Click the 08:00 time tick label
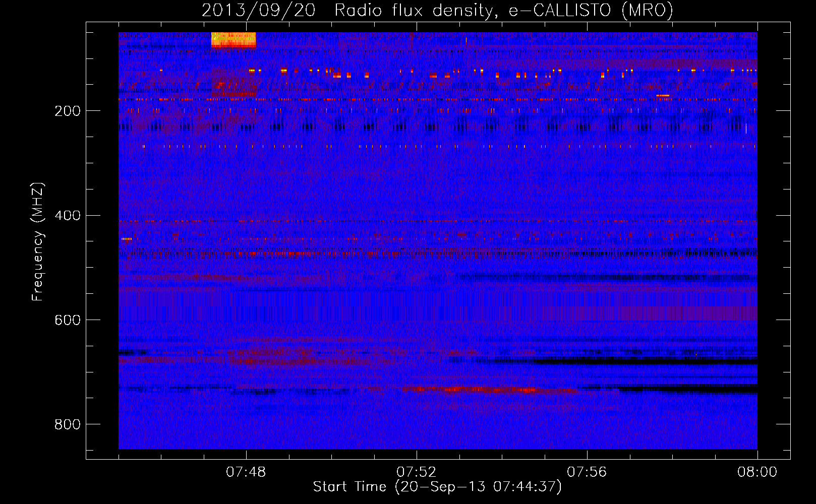Viewport: 816px width, 504px height. [x=757, y=472]
